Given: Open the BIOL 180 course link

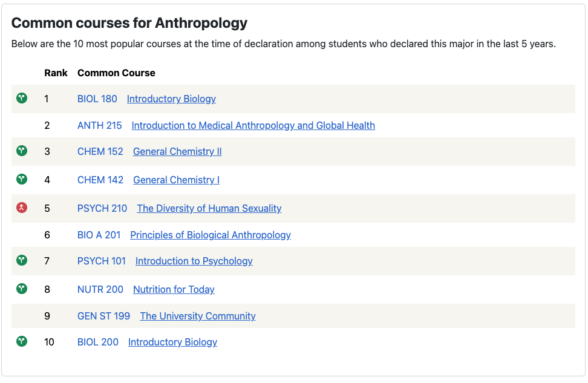Looking at the screenshot, I should [x=97, y=99].
